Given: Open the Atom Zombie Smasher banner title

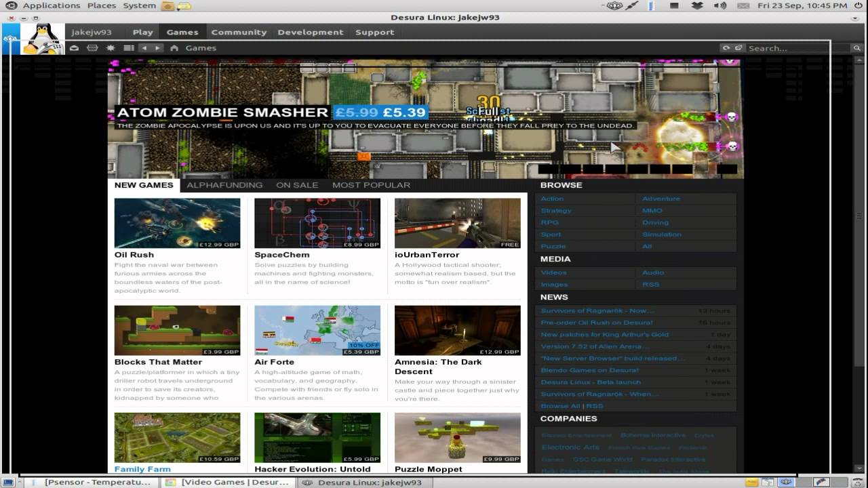Looking at the screenshot, I should (x=222, y=113).
